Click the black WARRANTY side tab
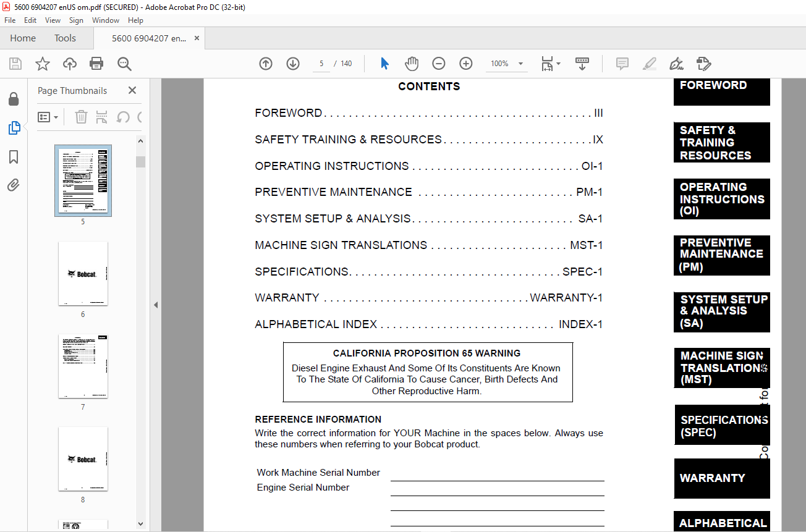Screen dimensions: 806x532 pos(722,478)
